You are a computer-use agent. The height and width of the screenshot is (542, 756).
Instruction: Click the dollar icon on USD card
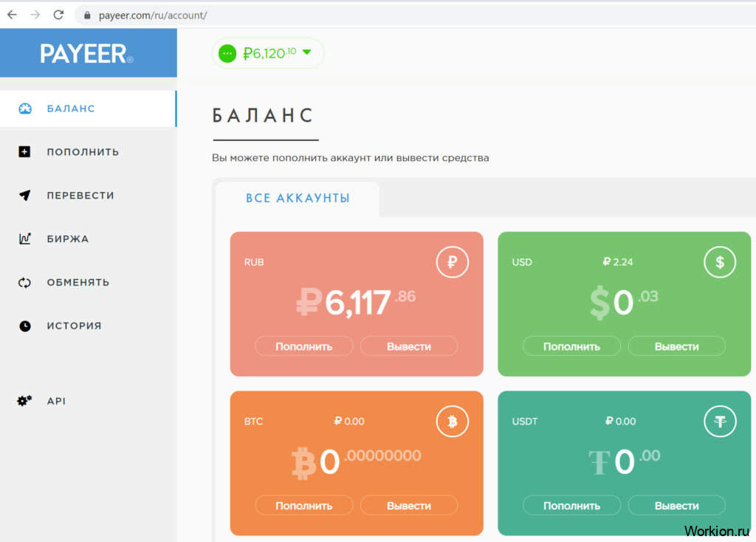(x=720, y=262)
